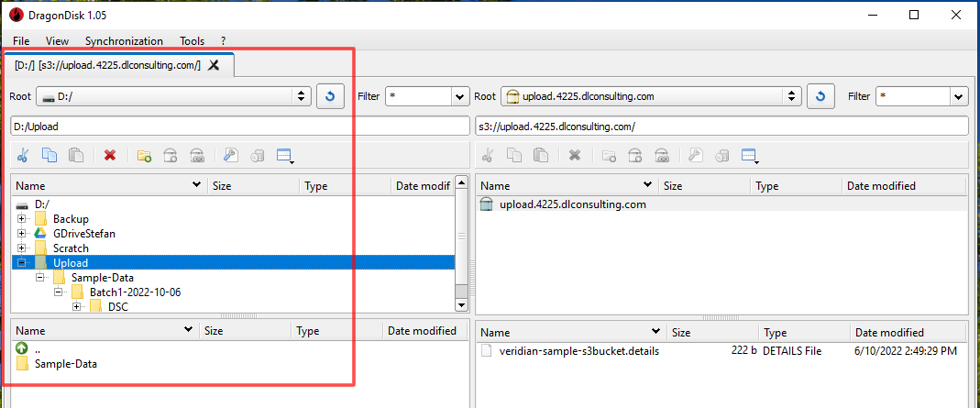Image resolution: width=980 pixels, height=408 pixels.
Task: Click the bucket link icon in left toolbar
Action: 197,156
